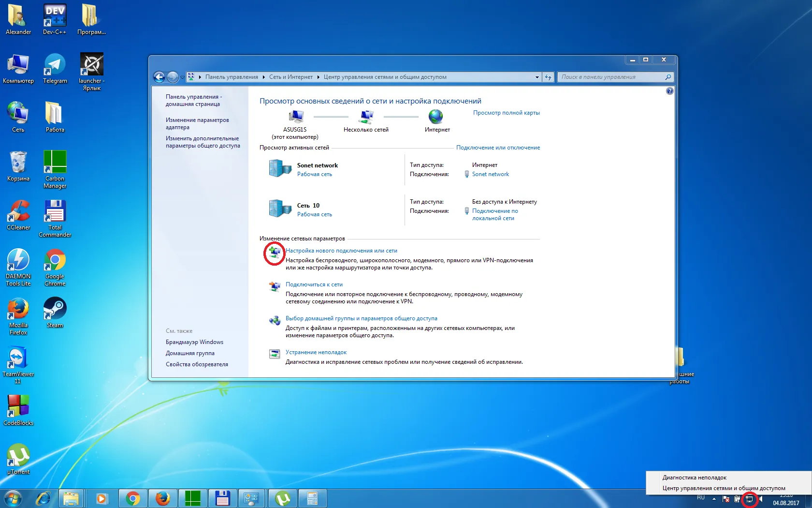Image resolution: width=812 pixels, height=508 pixels.
Task: Open Telegram desktop shortcut
Action: click(x=55, y=69)
